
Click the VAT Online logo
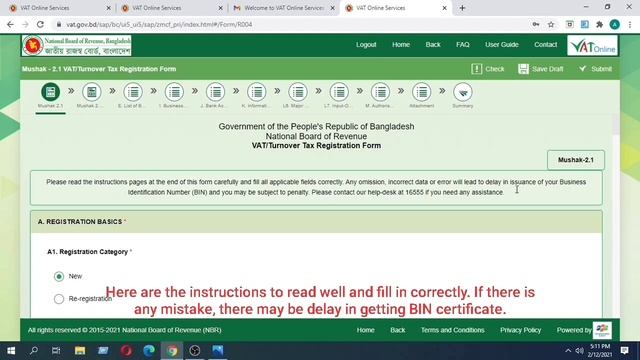tap(592, 45)
